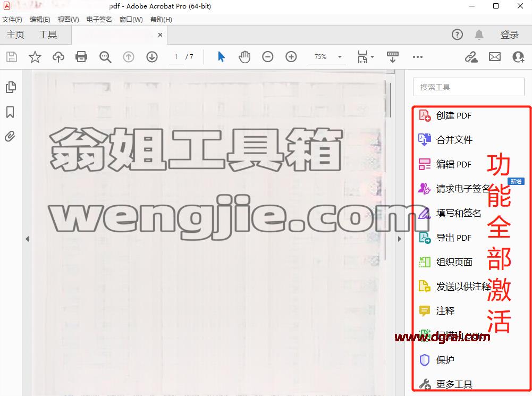The height and width of the screenshot is (396, 532).
Task: Send file by email envelope icon
Action: (x=495, y=57)
